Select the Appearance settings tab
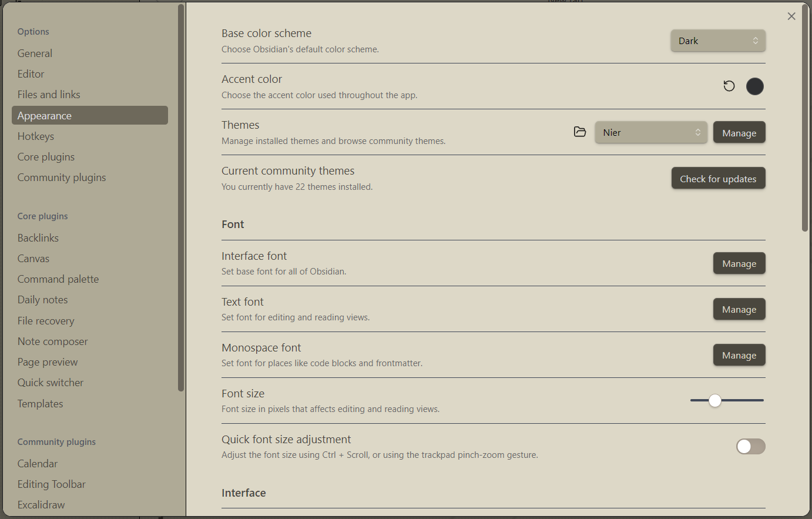The height and width of the screenshot is (519, 812). (x=90, y=115)
